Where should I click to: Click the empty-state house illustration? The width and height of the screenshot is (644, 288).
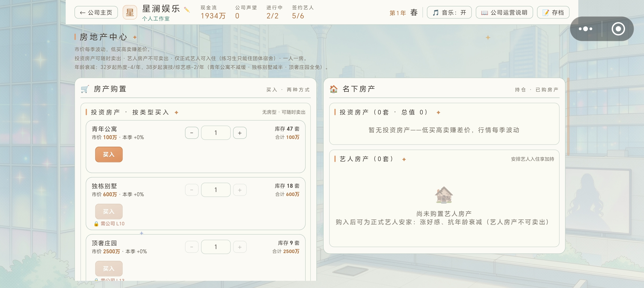click(444, 195)
